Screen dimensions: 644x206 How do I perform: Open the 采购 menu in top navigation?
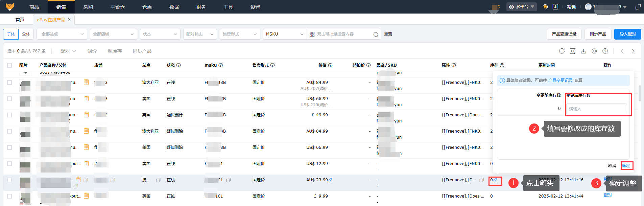coord(88,7)
